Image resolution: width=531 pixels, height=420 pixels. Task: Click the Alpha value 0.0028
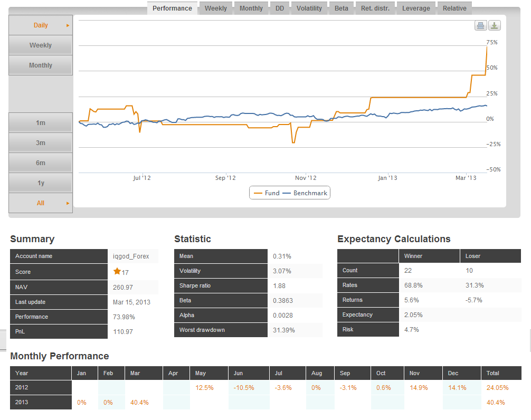click(283, 316)
